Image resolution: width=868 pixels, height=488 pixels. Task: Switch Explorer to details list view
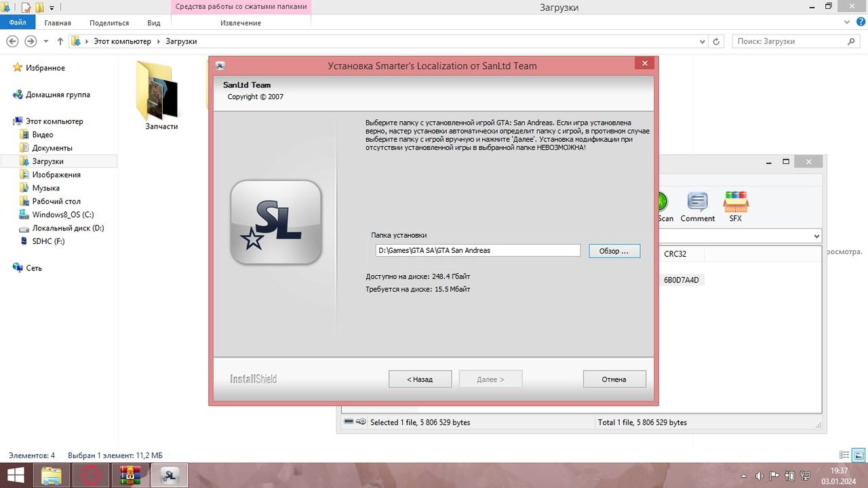pos(844,455)
